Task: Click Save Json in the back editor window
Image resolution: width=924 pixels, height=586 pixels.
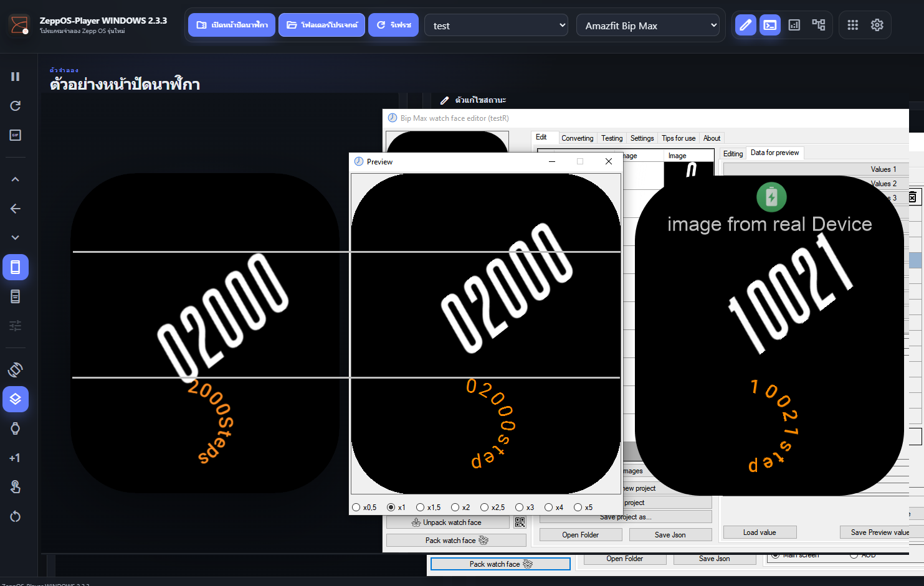Action: [715, 559]
